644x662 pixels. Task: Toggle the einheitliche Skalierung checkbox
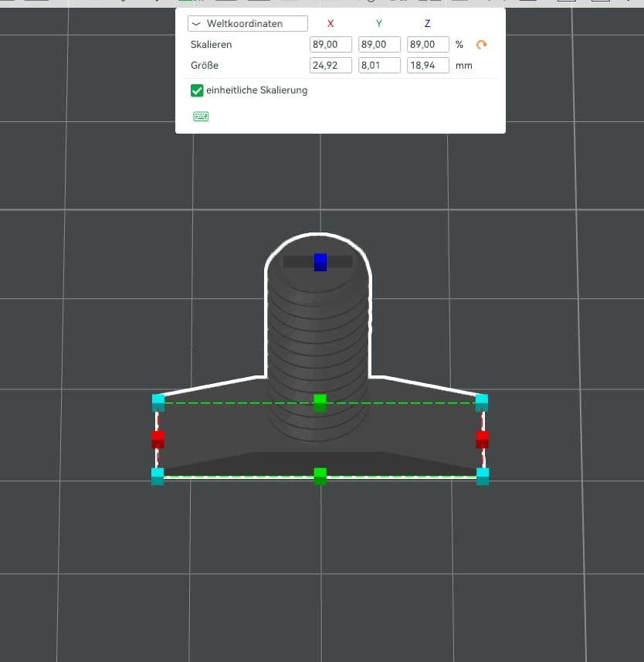[197, 90]
